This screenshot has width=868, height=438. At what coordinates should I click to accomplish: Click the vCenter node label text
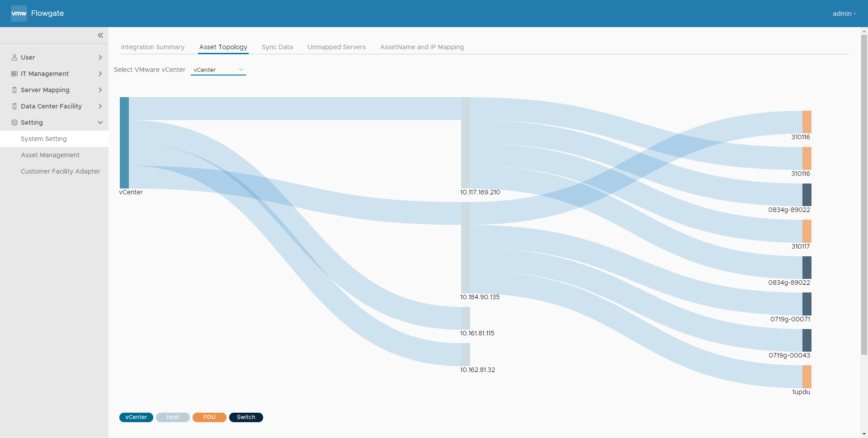coord(131,192)
